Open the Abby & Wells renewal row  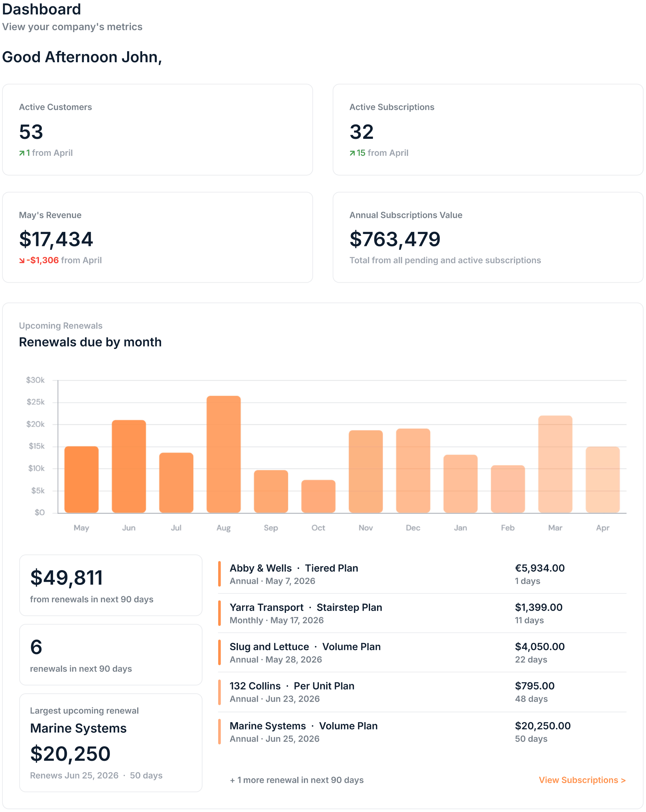(422, 574)
